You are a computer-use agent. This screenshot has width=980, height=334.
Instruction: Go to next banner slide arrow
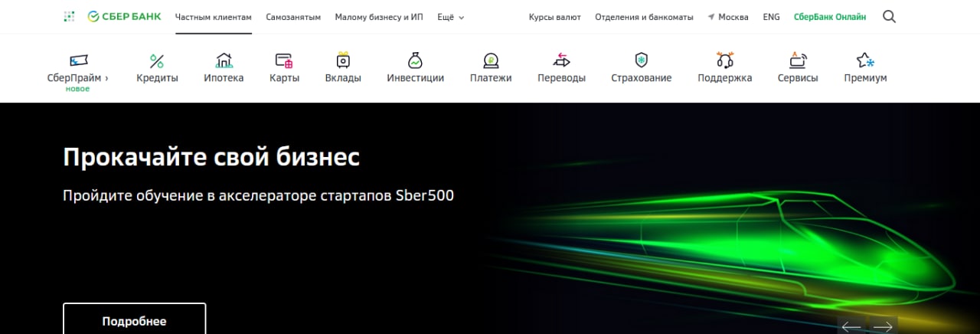tap(883, 326)
